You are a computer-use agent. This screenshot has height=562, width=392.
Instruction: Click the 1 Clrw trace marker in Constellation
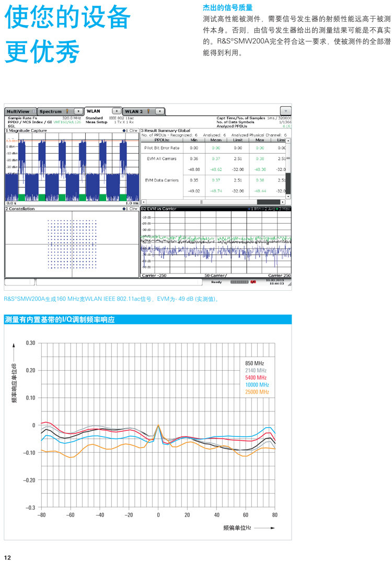point(130,209)
